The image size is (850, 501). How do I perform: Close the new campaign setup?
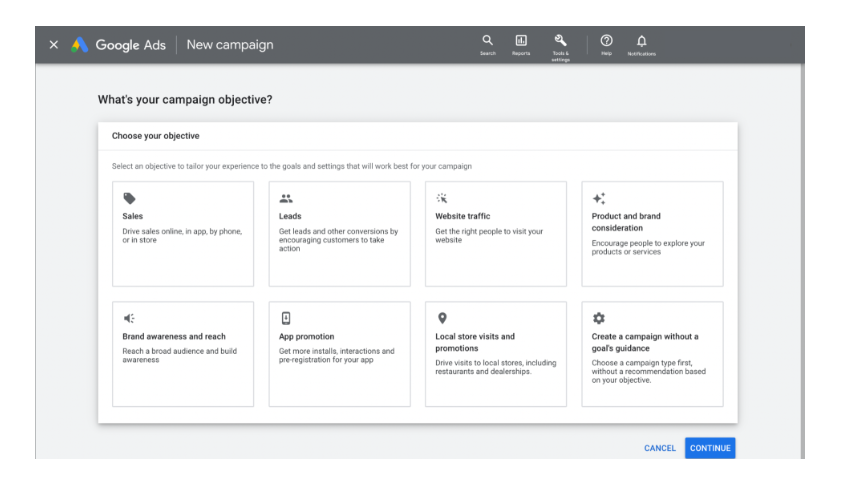[54, 44]
